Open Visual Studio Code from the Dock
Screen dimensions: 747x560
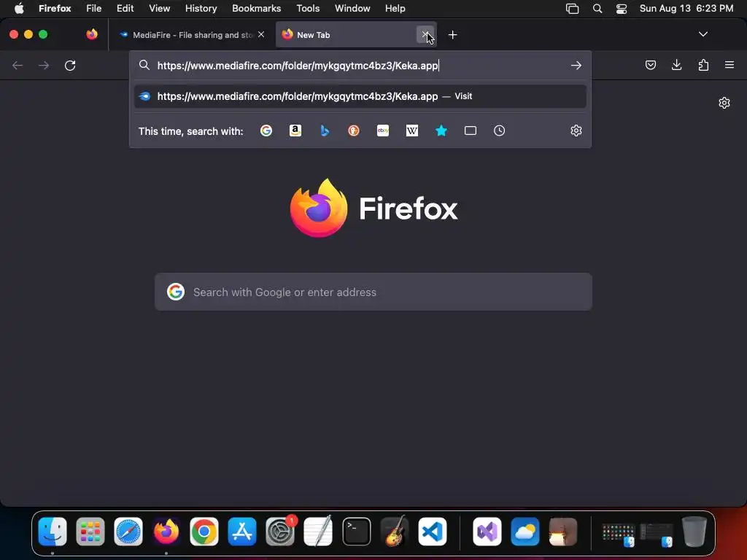432,532
